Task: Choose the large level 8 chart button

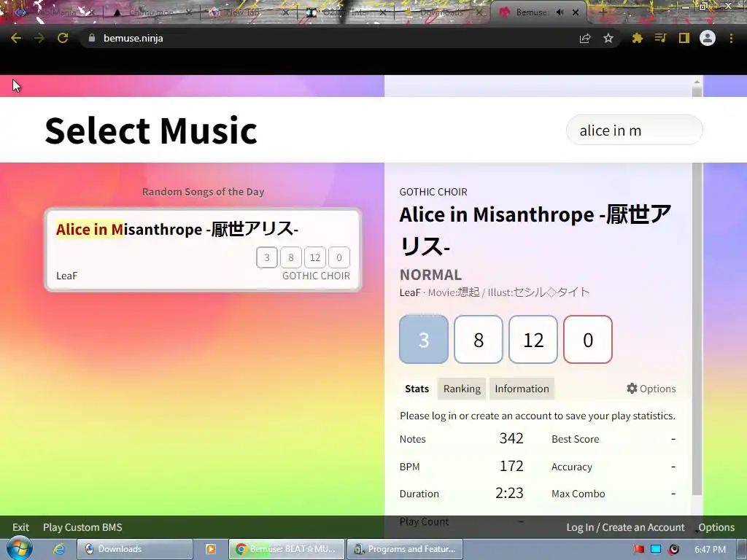Action: 479,340
